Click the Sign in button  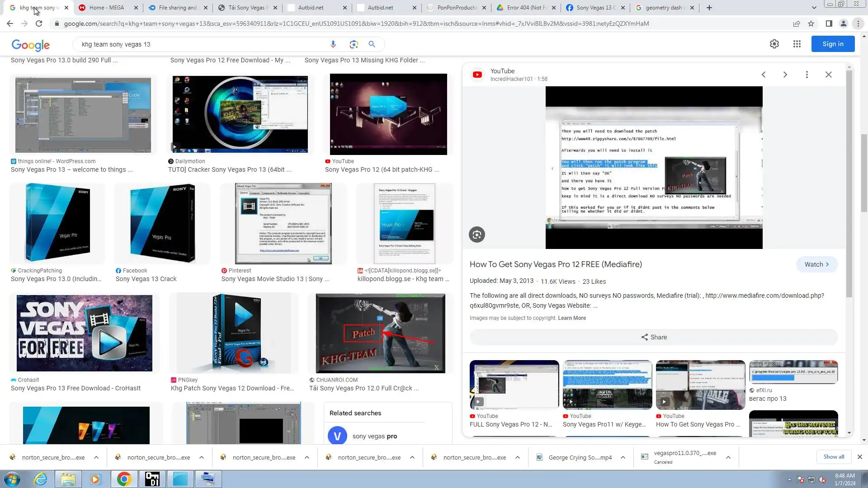833,44
